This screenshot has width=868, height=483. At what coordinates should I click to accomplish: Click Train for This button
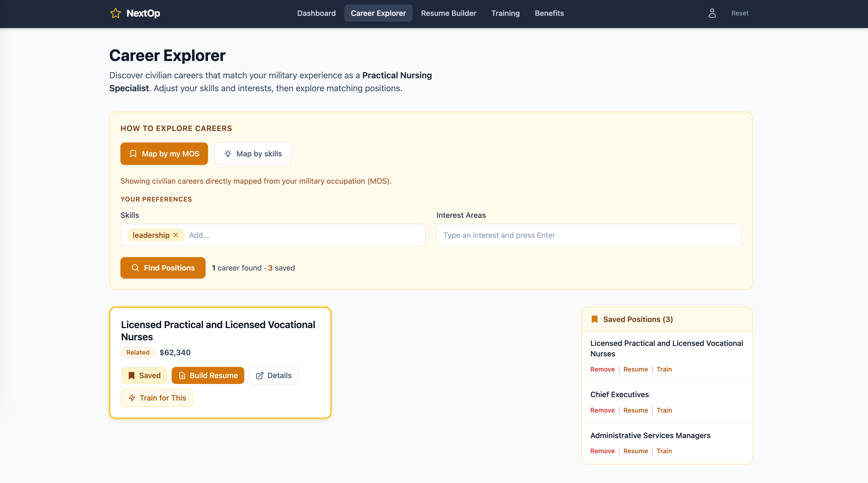(x=157, y=398)
